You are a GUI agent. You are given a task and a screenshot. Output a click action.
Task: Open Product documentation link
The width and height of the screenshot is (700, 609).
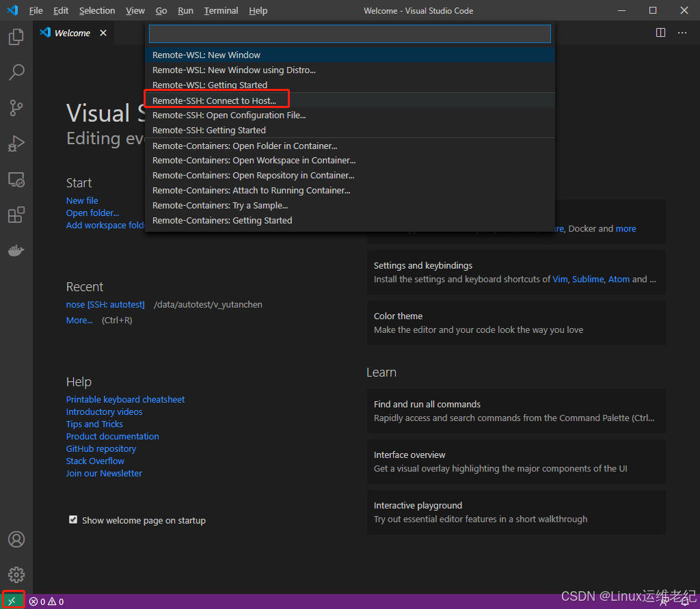click(x=113, y=436)
